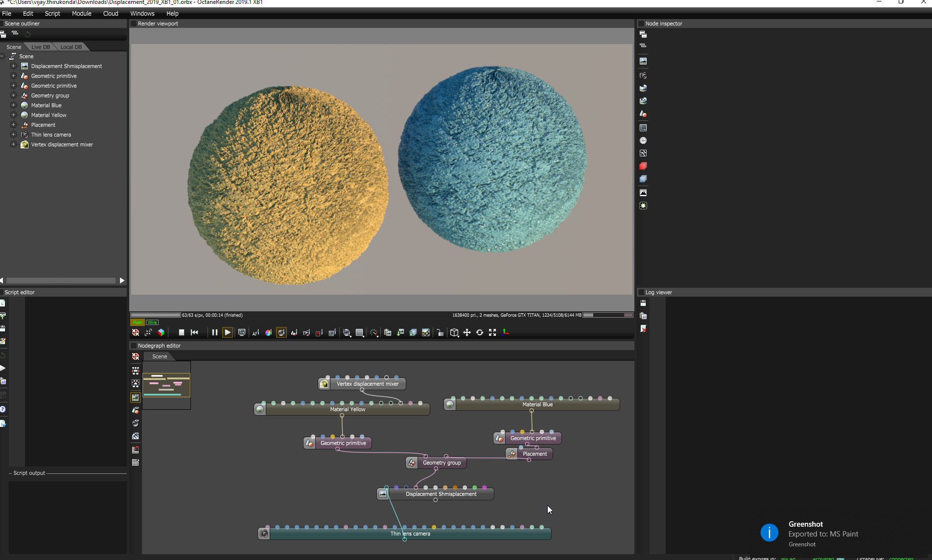Toggle the highlighted render target eye icon in nodegraph toolbar

[136, 397]
